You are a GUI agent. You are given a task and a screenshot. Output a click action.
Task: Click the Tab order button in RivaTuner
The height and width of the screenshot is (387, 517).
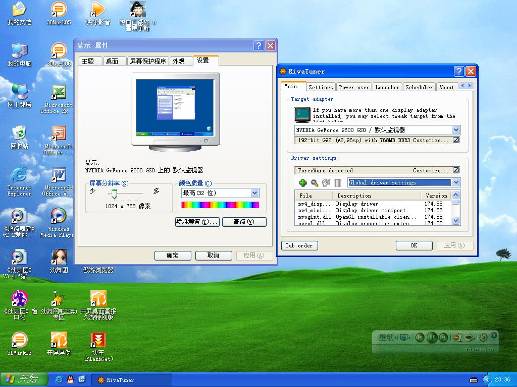(299, 246)
